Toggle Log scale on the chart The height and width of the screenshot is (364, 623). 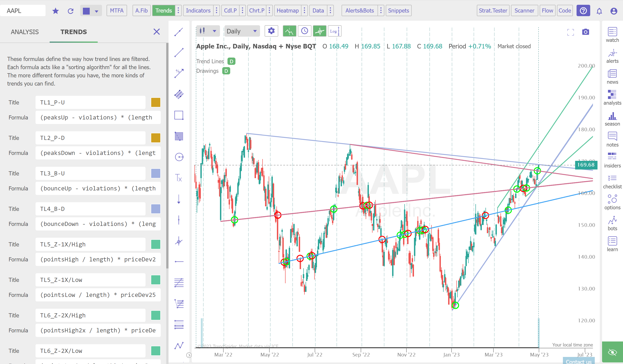(x=334, y=31)
